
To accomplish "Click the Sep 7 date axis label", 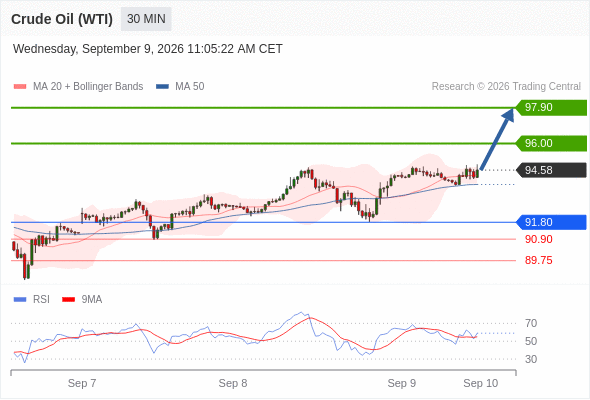I will (82, 383).
